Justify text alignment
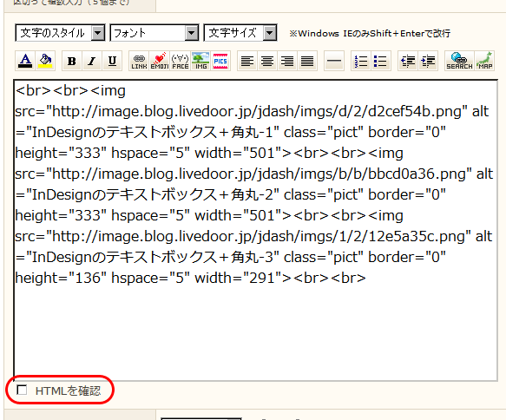 pos(307,61)
